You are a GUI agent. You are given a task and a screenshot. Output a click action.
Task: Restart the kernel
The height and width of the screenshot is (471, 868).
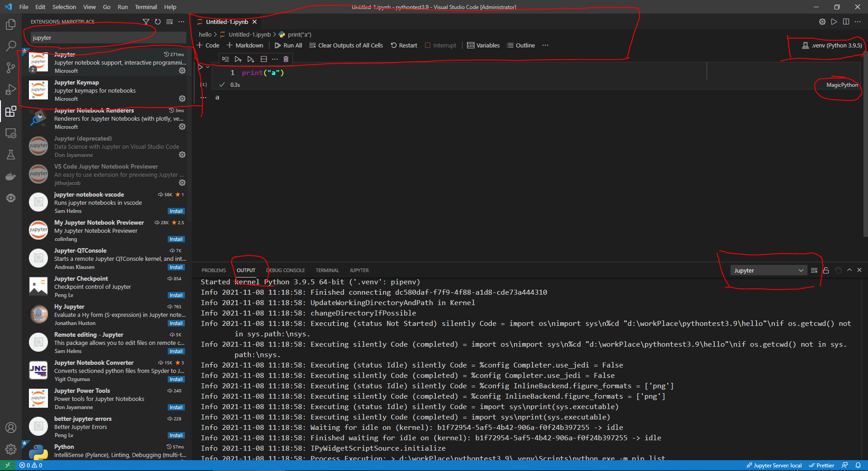pos(404,45)
